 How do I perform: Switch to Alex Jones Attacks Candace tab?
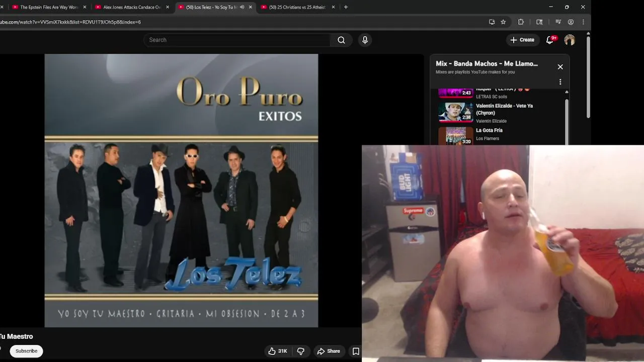[x=131, y=7]
